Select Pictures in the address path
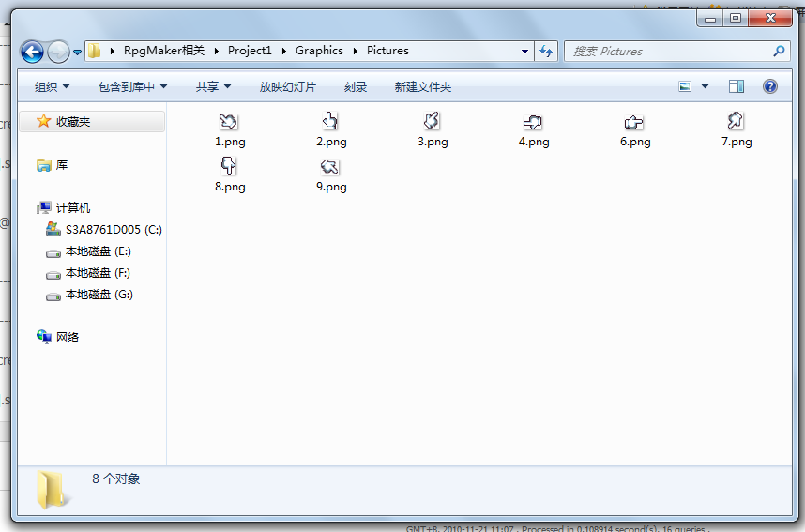This screenshot has width=805, height=532. tap(387, 51)
